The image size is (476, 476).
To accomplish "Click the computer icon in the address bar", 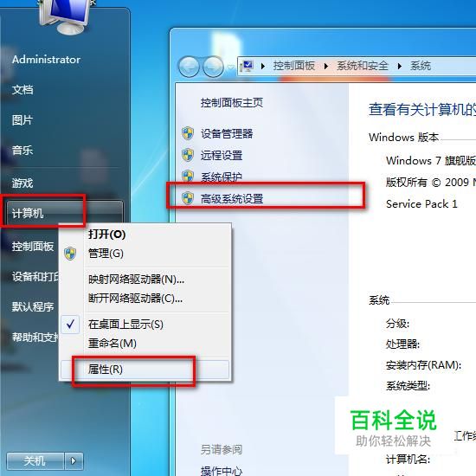I will point(247,66).
